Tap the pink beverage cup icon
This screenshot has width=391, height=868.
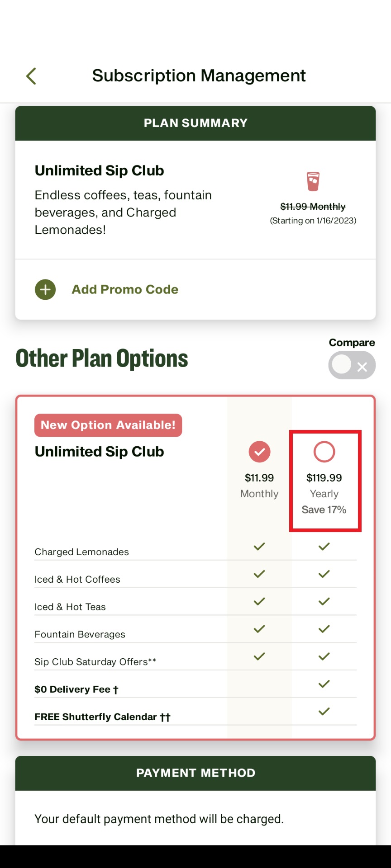point(313,181)
